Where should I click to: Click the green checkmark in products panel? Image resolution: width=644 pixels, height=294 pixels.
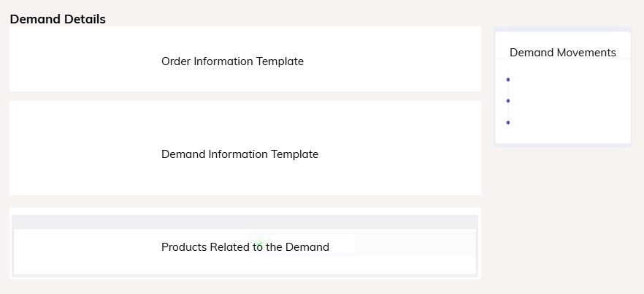click(x=259, y=243)
